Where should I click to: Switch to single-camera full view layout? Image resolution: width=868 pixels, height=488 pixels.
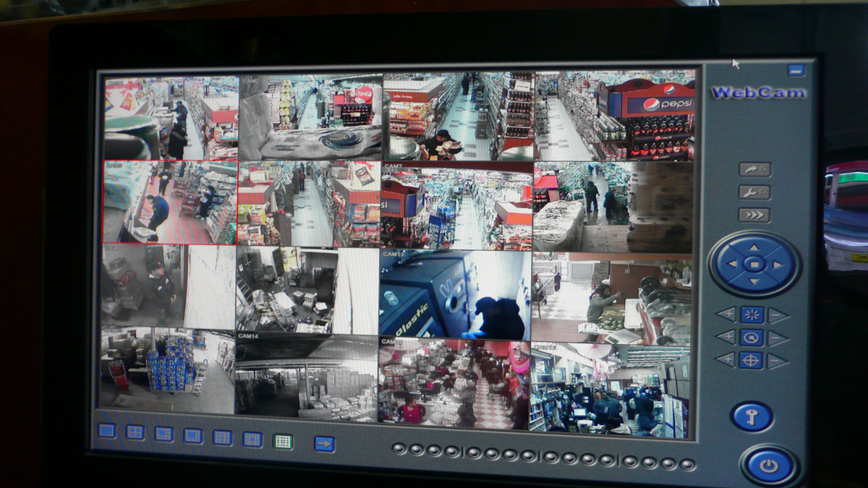pos(107,431)
